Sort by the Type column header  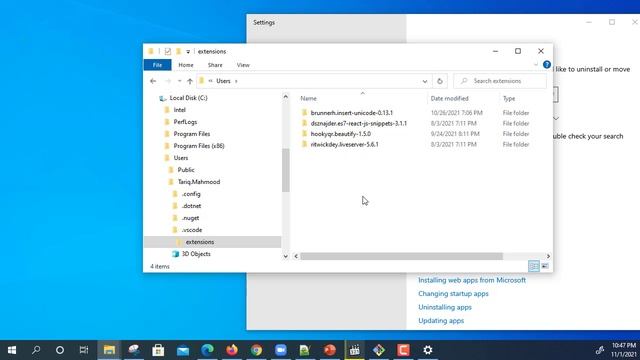click(509, 98)
